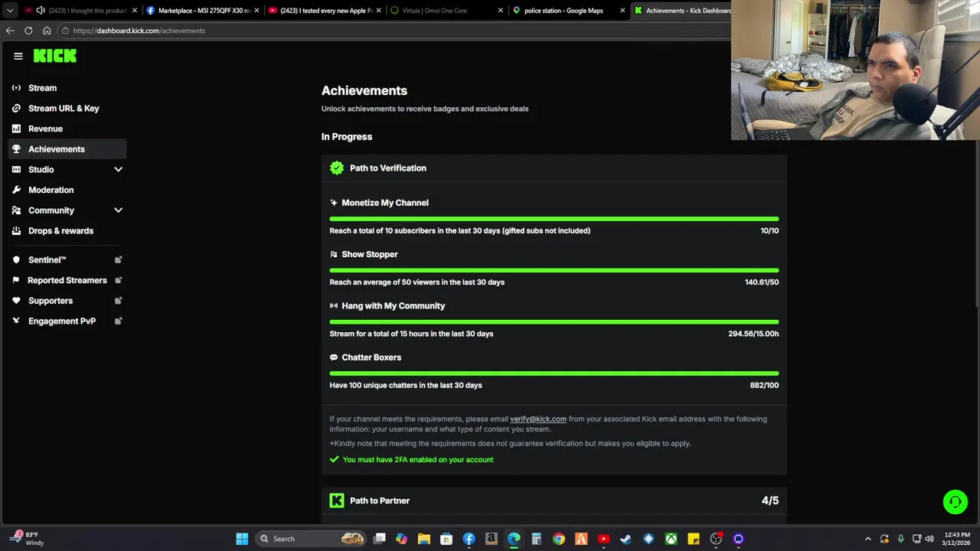The width and height of the screenshot is (980, 551).
Task: Click '882/100' chatters value
Action: (x=764, y=385)
